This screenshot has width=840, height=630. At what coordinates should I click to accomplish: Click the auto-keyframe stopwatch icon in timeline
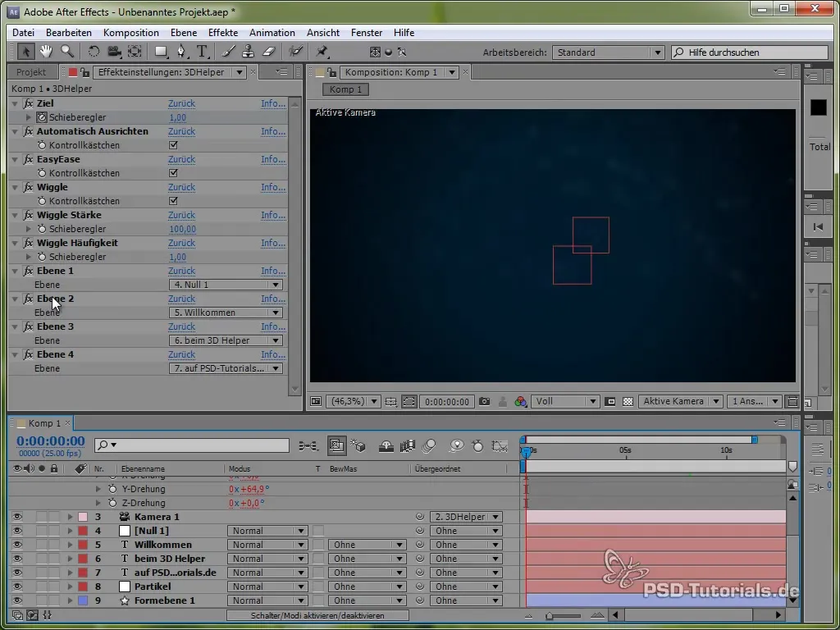pos(477,445)
